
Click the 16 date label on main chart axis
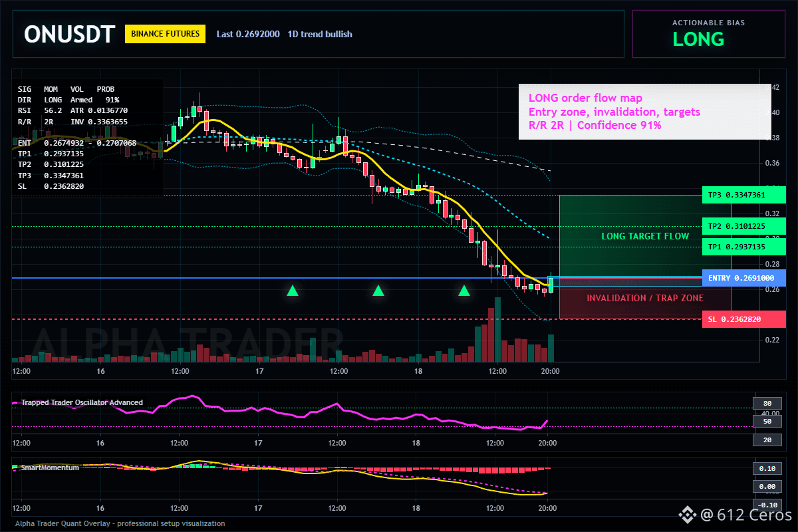(x=100, y=370)
